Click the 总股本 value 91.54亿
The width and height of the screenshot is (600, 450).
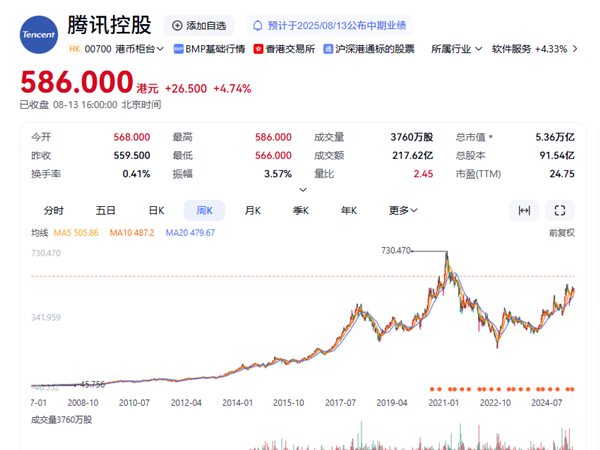click(x=557, y=155)
